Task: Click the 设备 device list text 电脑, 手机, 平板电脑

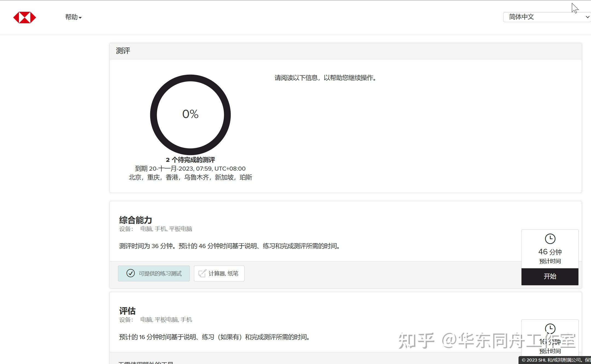Action: click(x=166, y=229)
